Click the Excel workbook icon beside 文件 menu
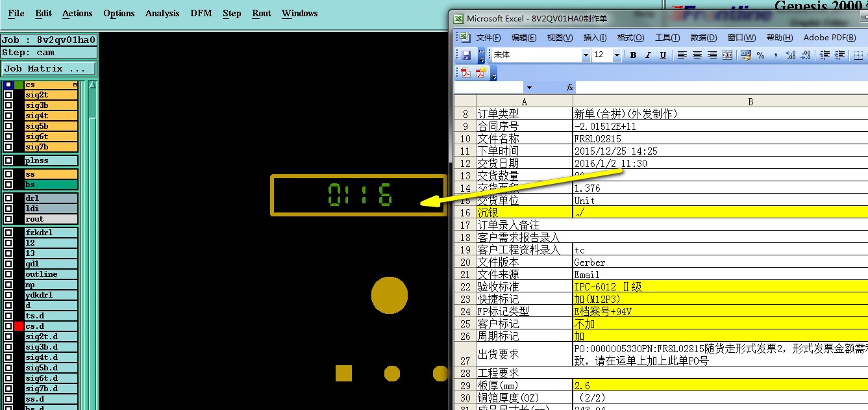The image size is (868, 410). pyautogui.click(x=465, y=37)
